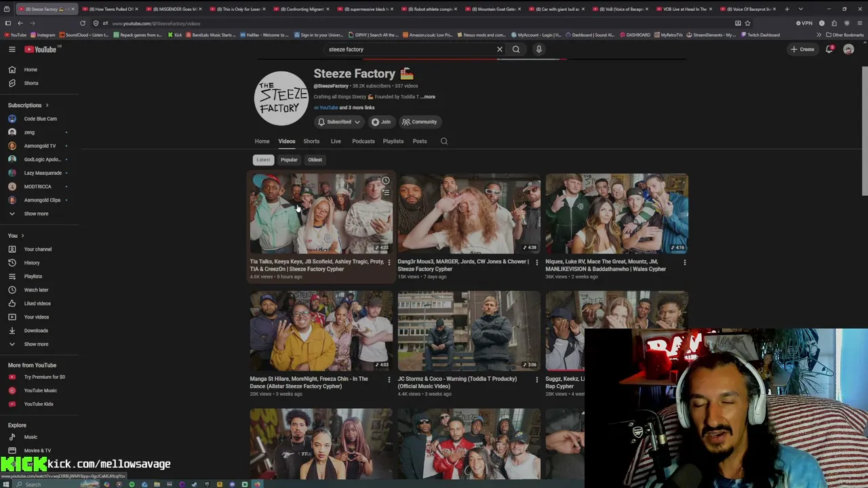The image size is (868, 488).
Task: Expand the Subscriptions section header
Action: pyautogui.click(x=28, y=105)
